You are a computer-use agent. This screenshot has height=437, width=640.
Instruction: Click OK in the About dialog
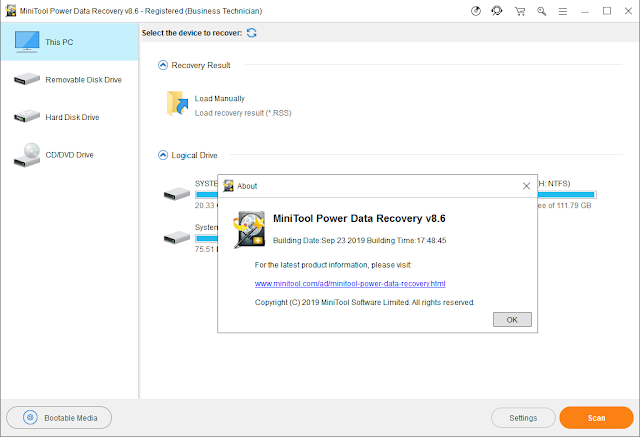(x=512, y=319)
